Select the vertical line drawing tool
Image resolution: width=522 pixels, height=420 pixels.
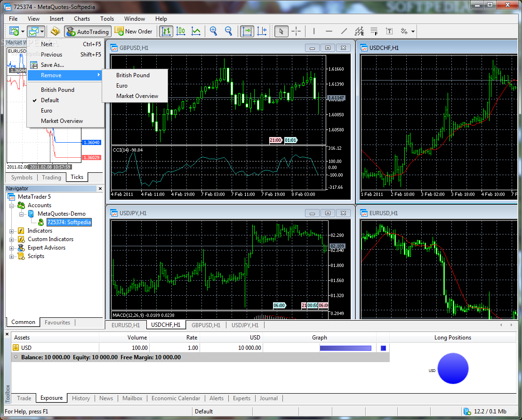(314, 31)
